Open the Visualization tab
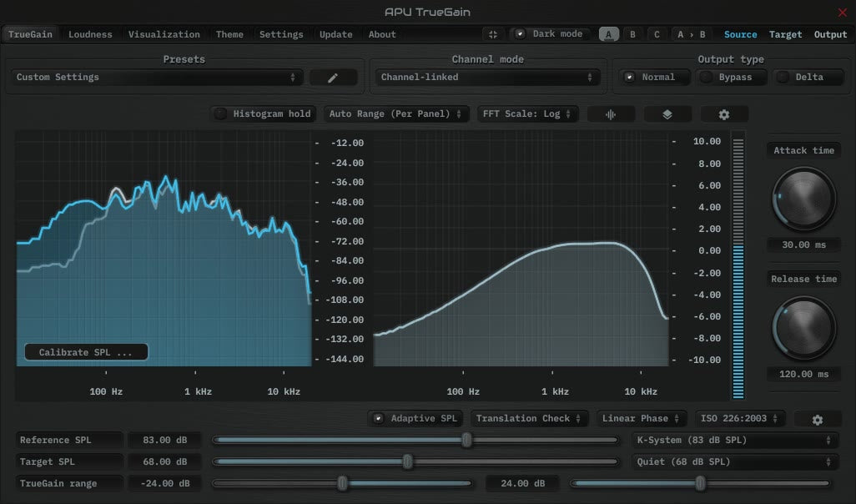This screenshot has width=856, height=504. click(164, 34)
